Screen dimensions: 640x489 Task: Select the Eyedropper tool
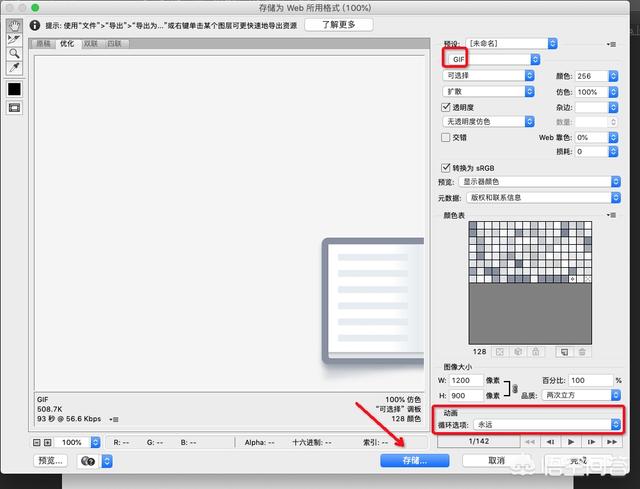coord(14,67)
